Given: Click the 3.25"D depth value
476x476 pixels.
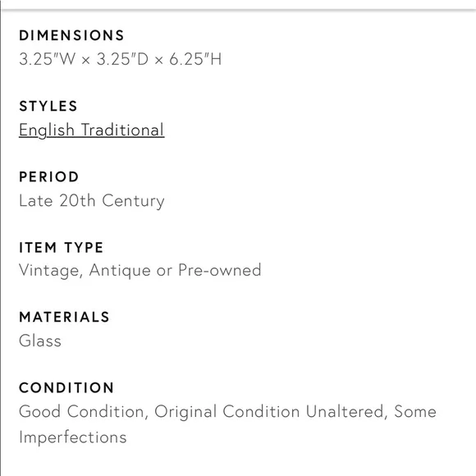Looking at the screenshot, I should 122,59.
